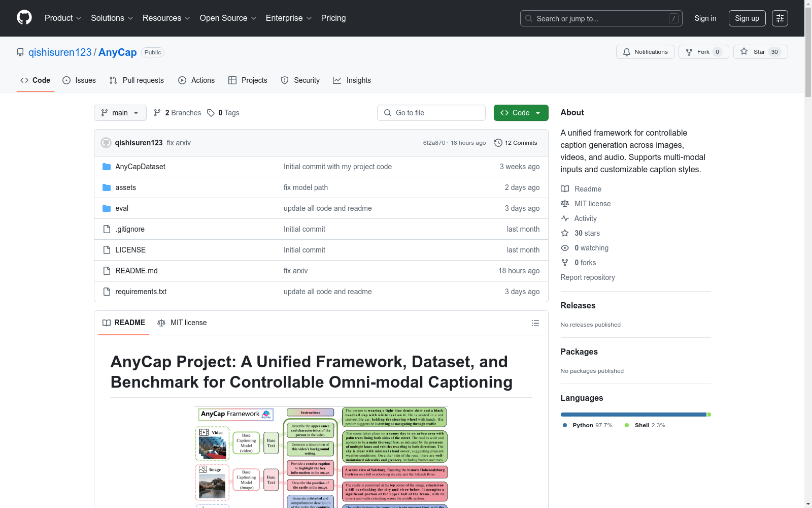Switch to the Code tab
The width and height of the screenshot is (812, 508).
tap(36, 80)
